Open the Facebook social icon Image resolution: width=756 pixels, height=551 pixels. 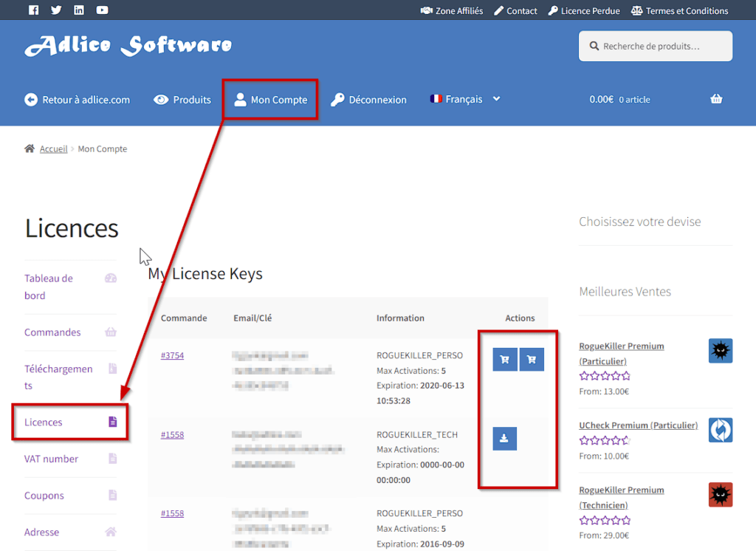pos(33,10)
